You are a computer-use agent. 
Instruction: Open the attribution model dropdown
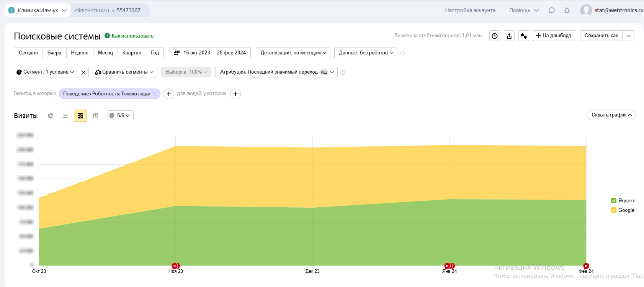click(276, 72)
